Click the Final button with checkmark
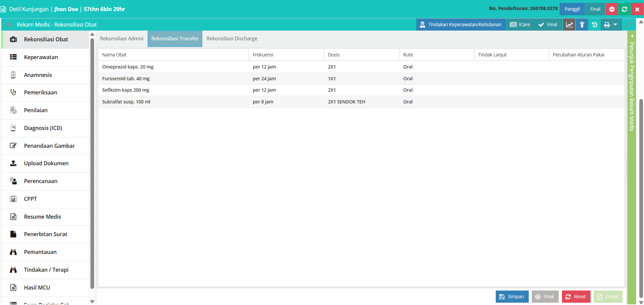The width and height of the screenshot is (644, 305). (x=548, y=25)
